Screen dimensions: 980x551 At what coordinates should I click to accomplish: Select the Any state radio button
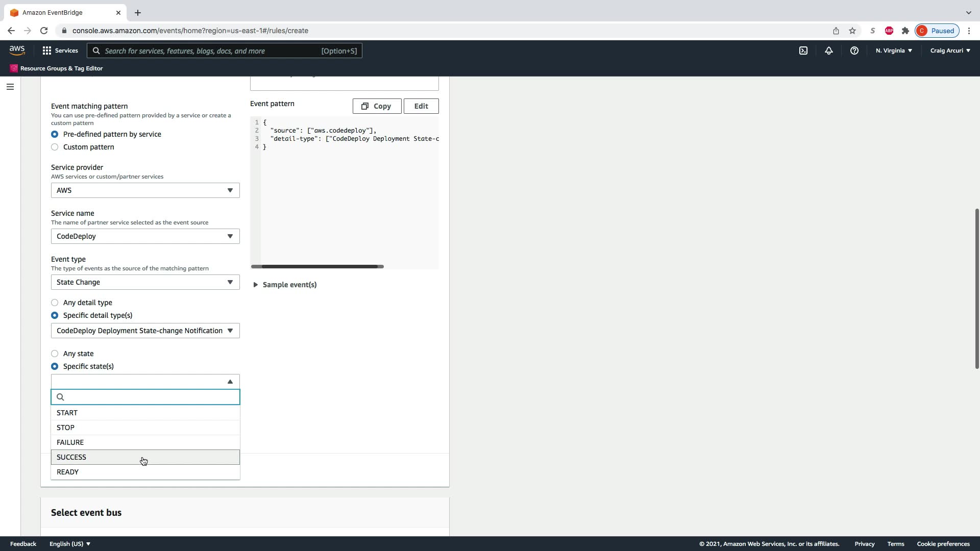point(55,354)
